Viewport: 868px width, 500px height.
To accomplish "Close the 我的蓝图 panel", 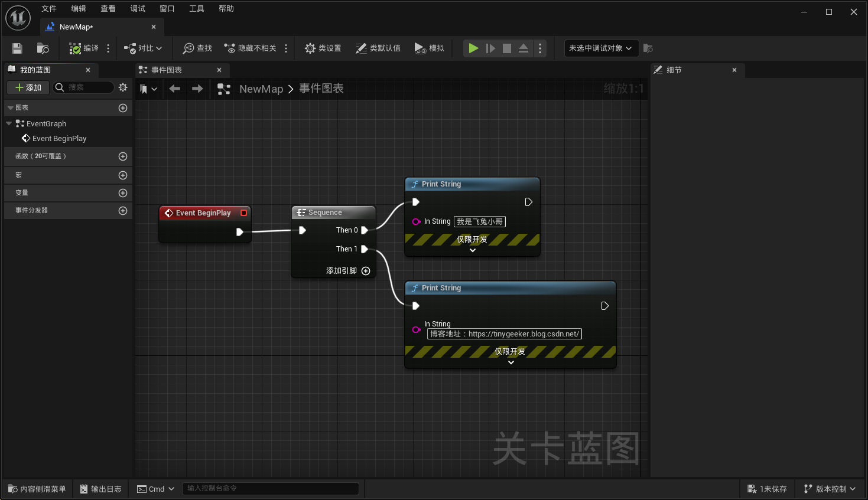I will pyautogui.click(x=88, y=70).
